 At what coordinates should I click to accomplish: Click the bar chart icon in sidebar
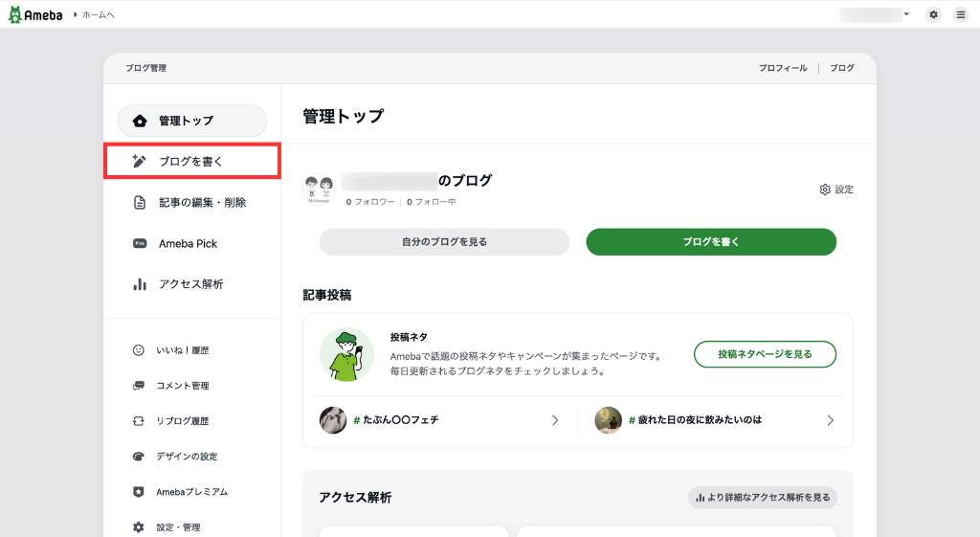[140, 284]
